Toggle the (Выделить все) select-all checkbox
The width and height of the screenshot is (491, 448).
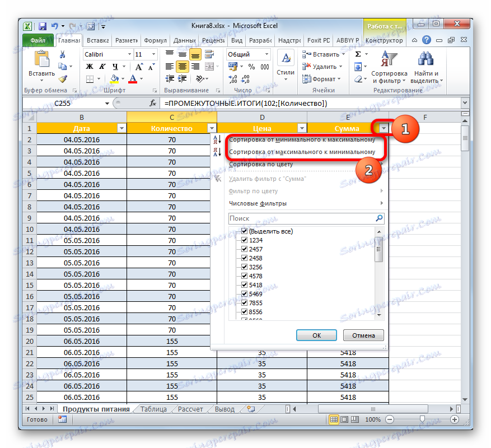coord(245,231)
